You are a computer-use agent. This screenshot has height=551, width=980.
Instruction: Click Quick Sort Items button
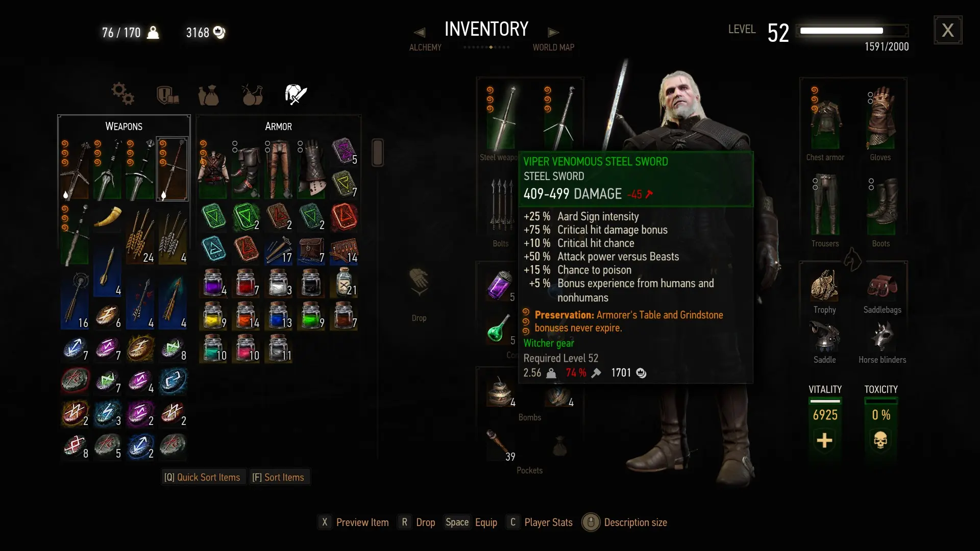click(202, 477)
